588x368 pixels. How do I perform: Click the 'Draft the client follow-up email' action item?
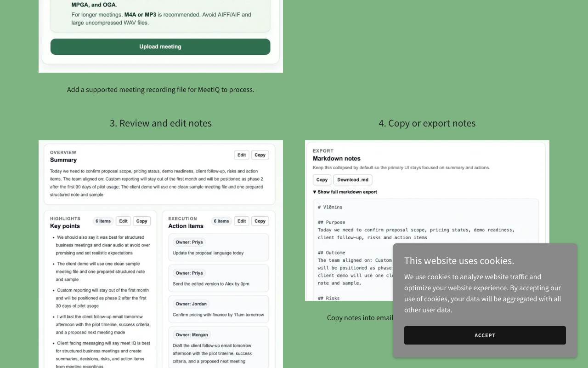click(x=212, y=353)
